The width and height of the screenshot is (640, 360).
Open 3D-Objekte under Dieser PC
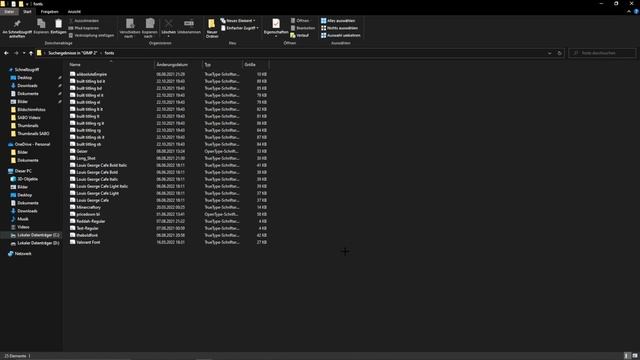click(x=24, y=179)
